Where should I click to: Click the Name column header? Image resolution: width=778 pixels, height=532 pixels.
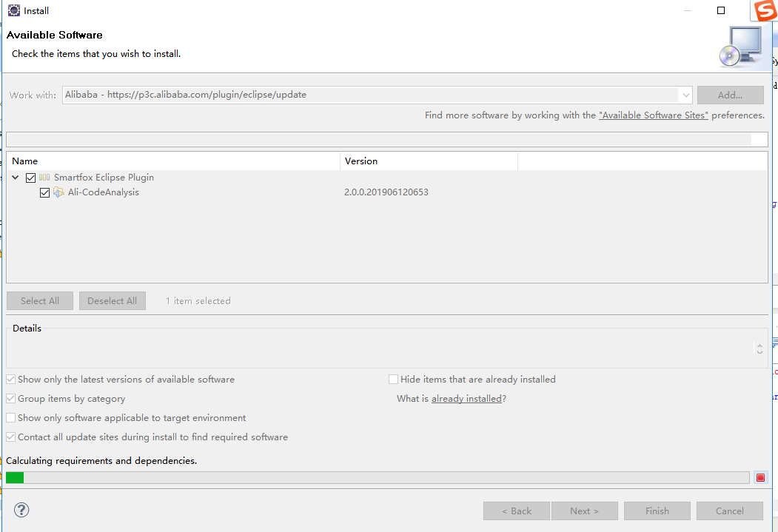(x=173, y=161)
